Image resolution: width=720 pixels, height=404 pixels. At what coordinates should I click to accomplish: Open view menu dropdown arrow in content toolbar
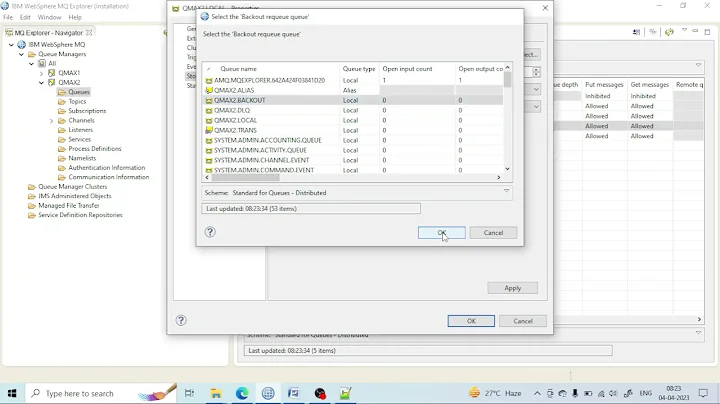[684, 30]
